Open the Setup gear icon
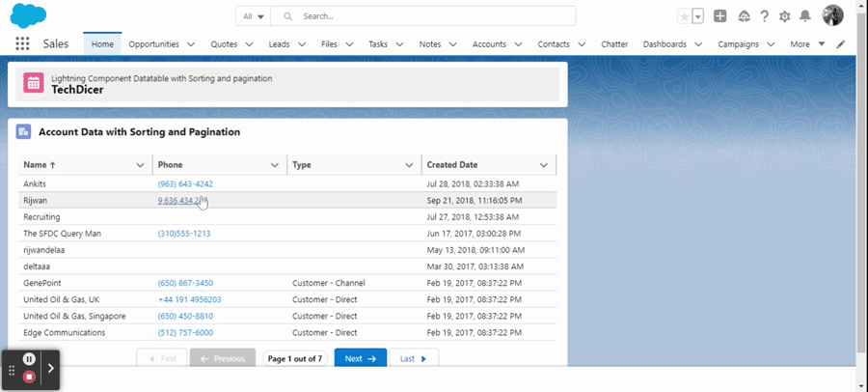This screenshot has height=392, width=868. (x=784, y=16)
